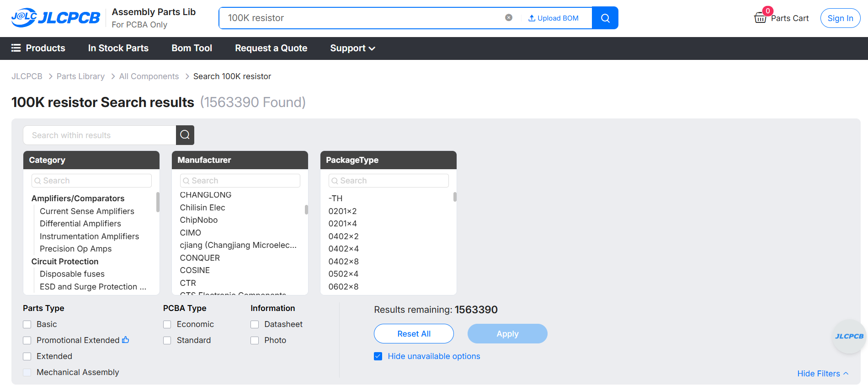This screenshot has width=868, height=391.
Task: Expand the Support dropdown
Action: (352, 48)
